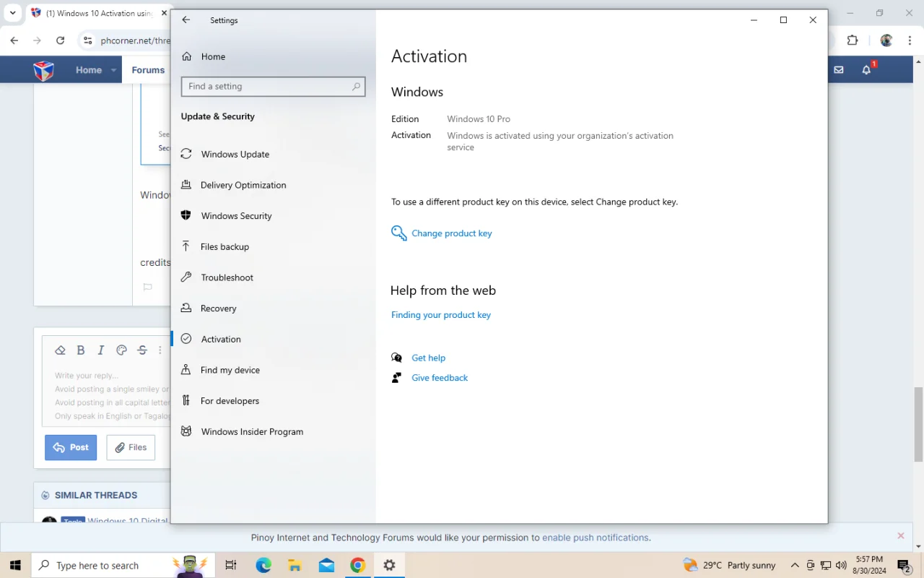Screen dimensions: 924x578
Task: Click the phcorner site logo
Action: tap(44, 70)
